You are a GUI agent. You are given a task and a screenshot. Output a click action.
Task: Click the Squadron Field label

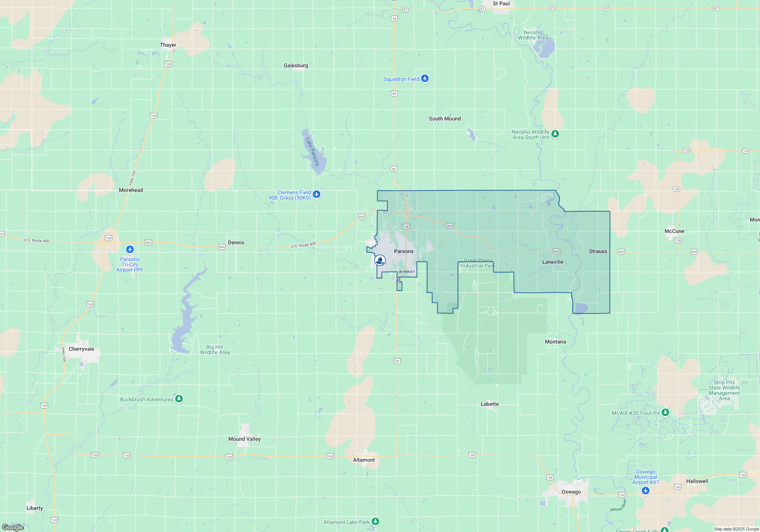[x=401, y=79]
